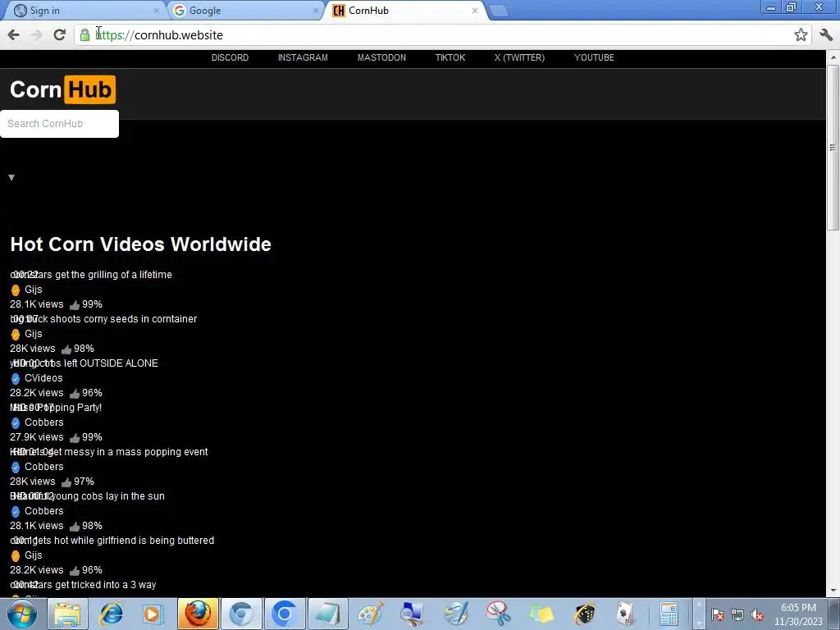This screenshot has width=840, height=630.
Task: Open Windows Explorer from the taskbar
Action: (x=67, y=614)
